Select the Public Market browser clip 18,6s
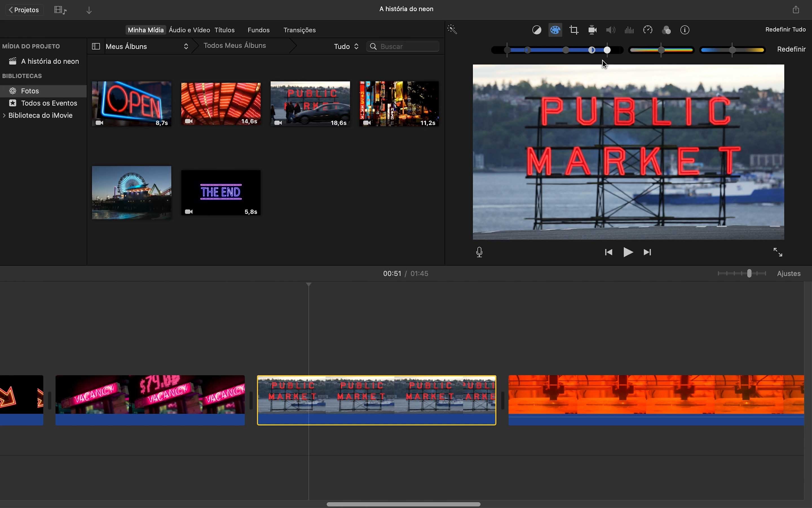Image resolution: width=812 pixels, height=508 pixels. pos(310,104)
